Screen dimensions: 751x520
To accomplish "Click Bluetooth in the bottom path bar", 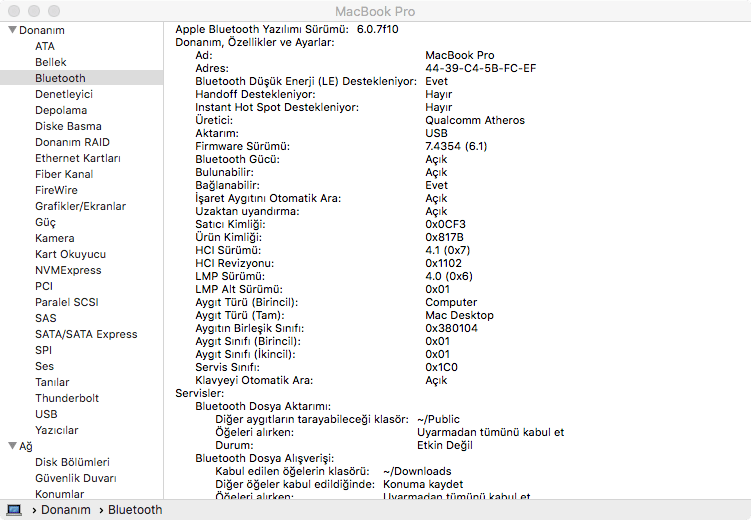I will pos(135,510).
